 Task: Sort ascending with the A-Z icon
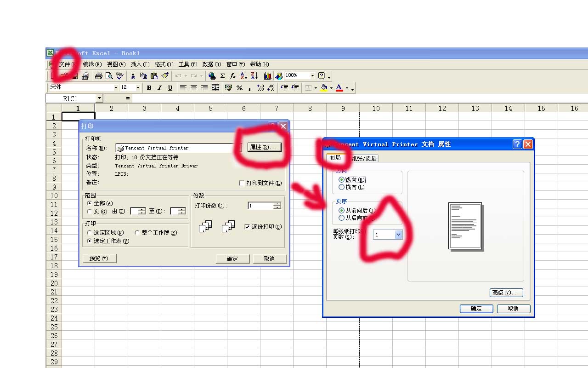point(244,76)
